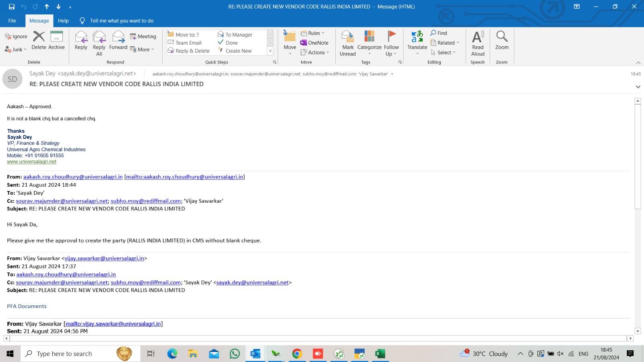The height and width of the screenshot is (362, 644).
Task: Send the message to OneNote
Action: (x=314, y=43)
